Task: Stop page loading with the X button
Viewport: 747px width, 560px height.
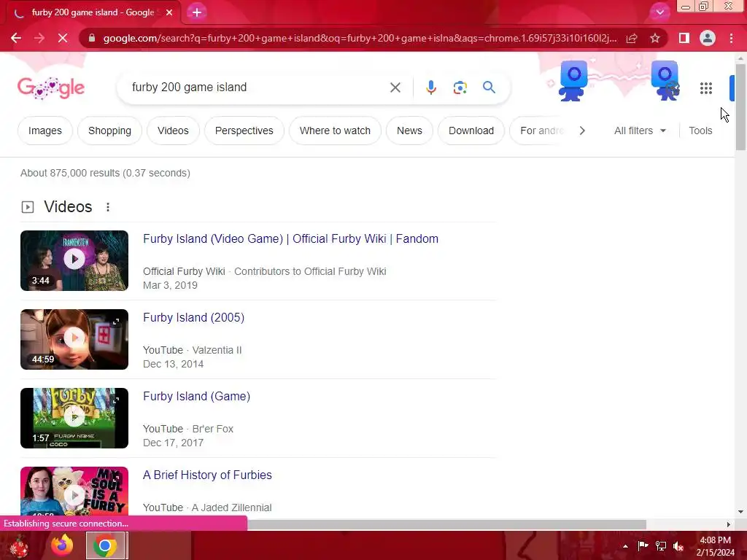Action: 63,38
